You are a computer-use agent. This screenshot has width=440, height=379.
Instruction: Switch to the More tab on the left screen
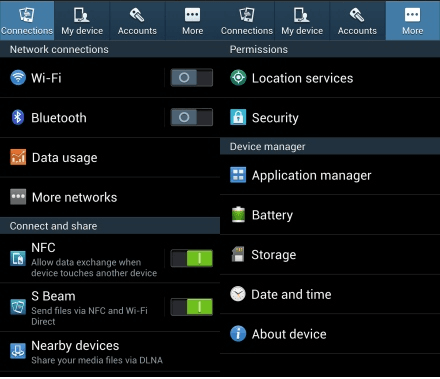coord(192,21)
